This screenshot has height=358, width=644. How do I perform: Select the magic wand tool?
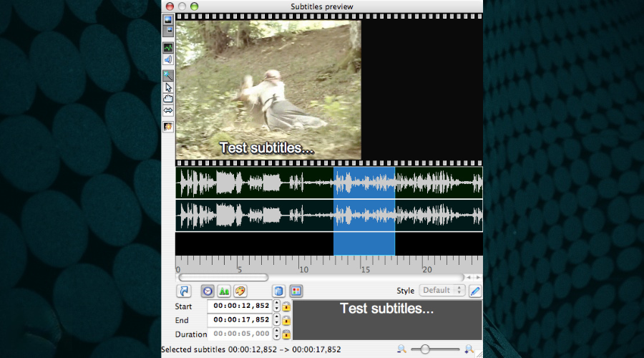pos(168,76)
